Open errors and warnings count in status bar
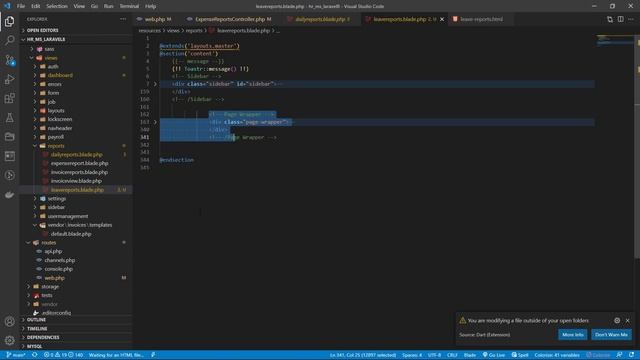This screenshot has height=360, width=640. point(63,355)
